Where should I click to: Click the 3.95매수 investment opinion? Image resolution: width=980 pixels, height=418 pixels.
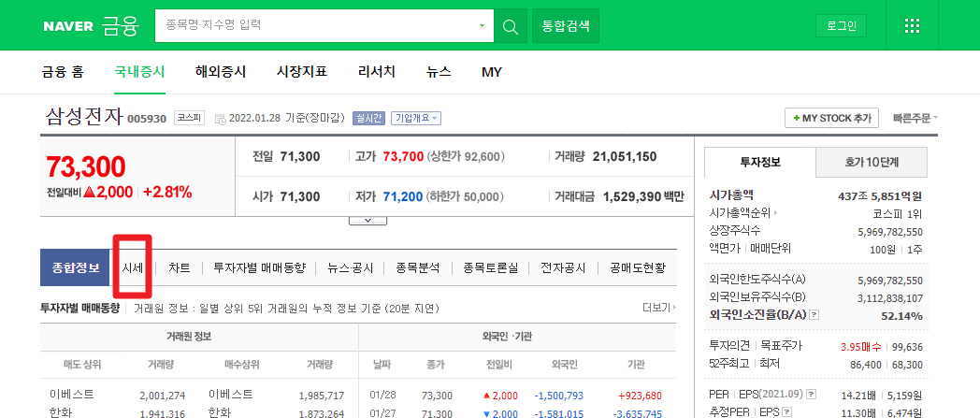click(861, 347)
